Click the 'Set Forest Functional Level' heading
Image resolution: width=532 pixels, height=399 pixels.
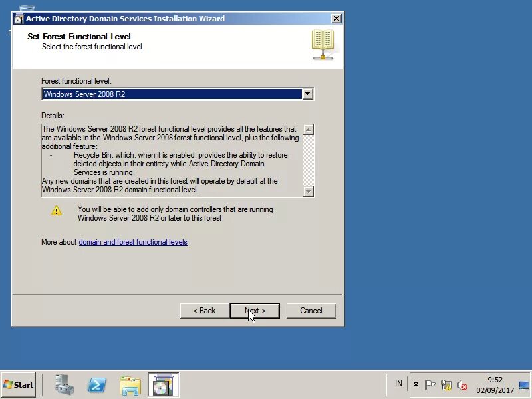point(79,37)
